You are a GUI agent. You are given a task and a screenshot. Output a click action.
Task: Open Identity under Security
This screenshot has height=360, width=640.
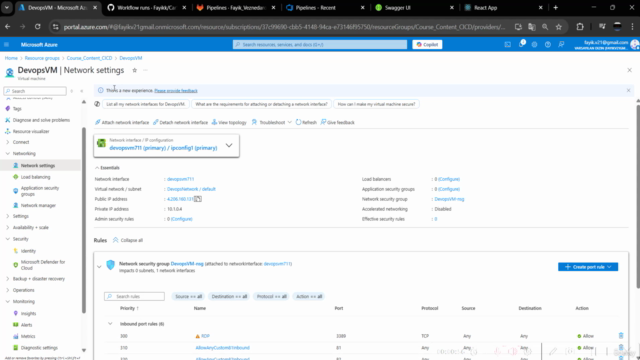[28, 251]
